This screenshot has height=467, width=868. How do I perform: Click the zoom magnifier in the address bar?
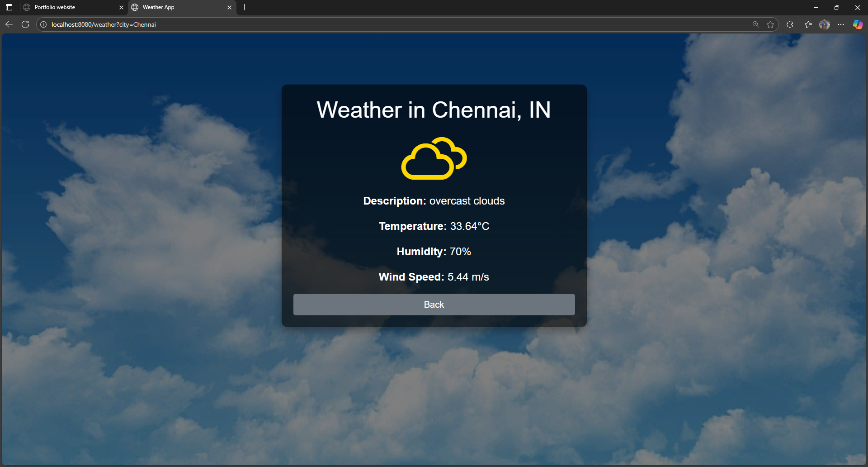point(755,24)
